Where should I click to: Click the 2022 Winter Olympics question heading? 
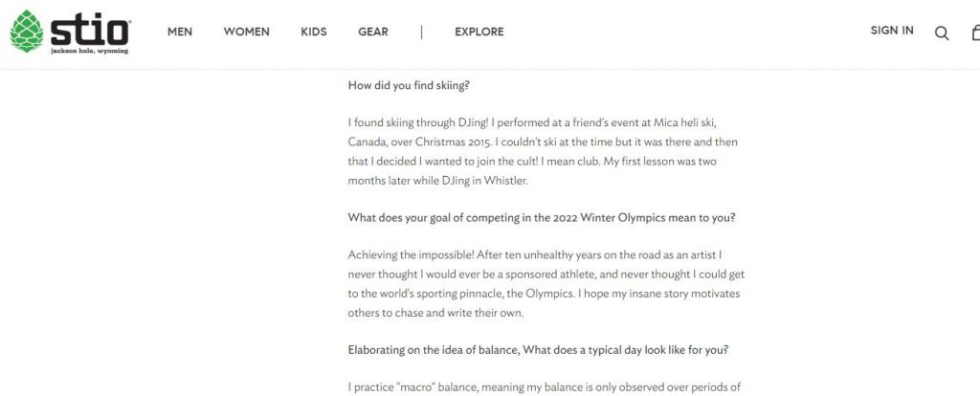coord(542,218)
